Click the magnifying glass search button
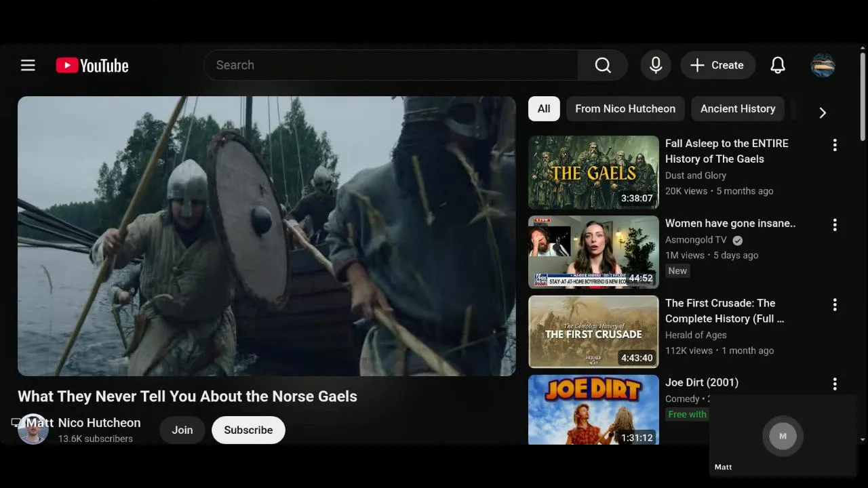The width and height of the screenshot is (868, 488). [603, 65]
